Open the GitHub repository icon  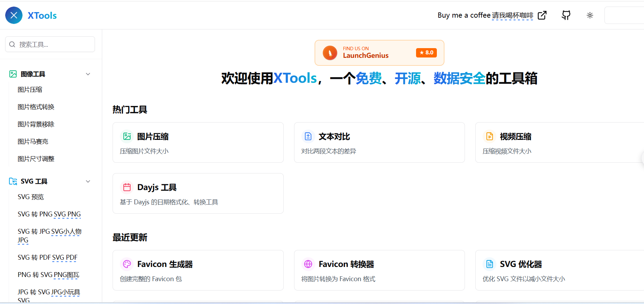pos(566,15)
